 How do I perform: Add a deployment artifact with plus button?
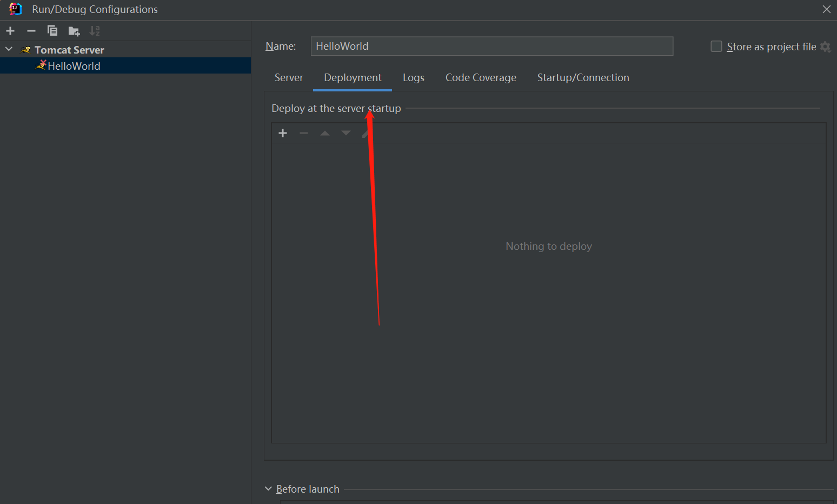point(283,133)
